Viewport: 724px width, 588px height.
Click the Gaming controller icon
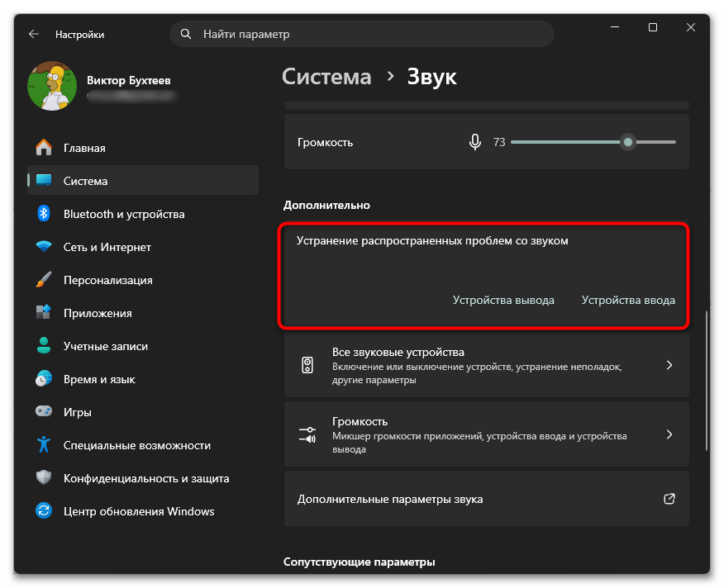pyautogui.click(x=44, y=411)
